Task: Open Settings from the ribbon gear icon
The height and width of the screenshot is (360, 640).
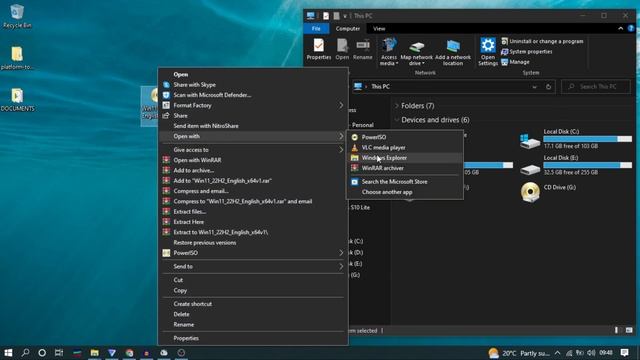Action: pos(488,51)
